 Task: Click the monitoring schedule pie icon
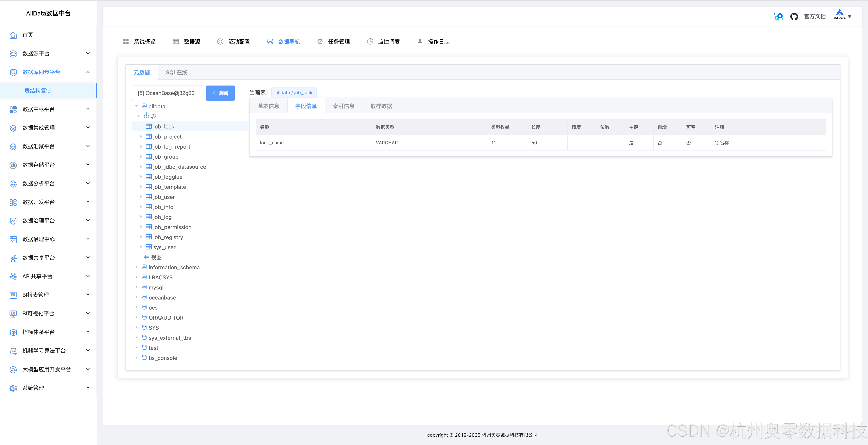(x=370, y=41)
